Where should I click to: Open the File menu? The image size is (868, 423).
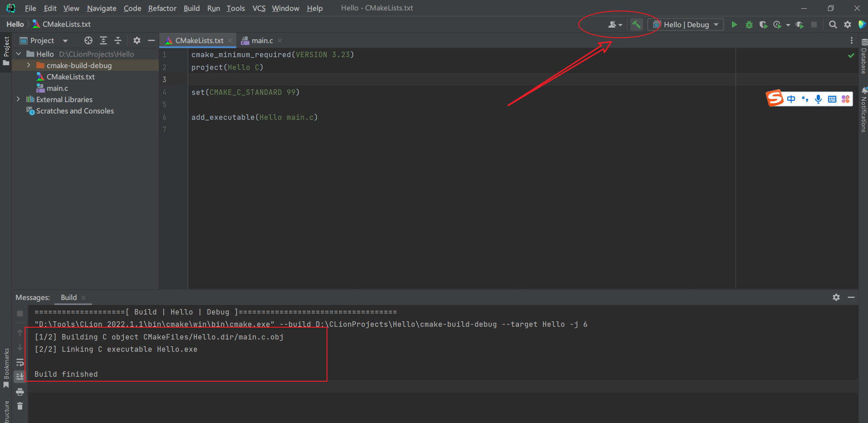[x=30, y=8]
